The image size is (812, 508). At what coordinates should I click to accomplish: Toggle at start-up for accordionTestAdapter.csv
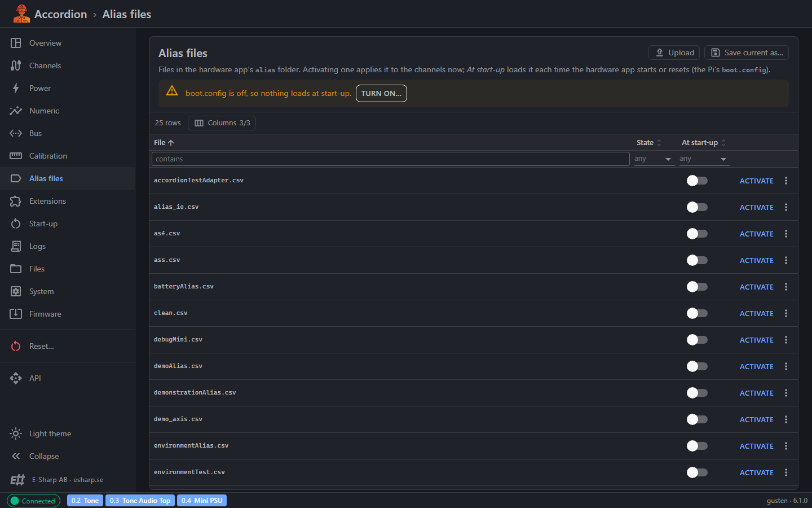[x=697, y=181]
